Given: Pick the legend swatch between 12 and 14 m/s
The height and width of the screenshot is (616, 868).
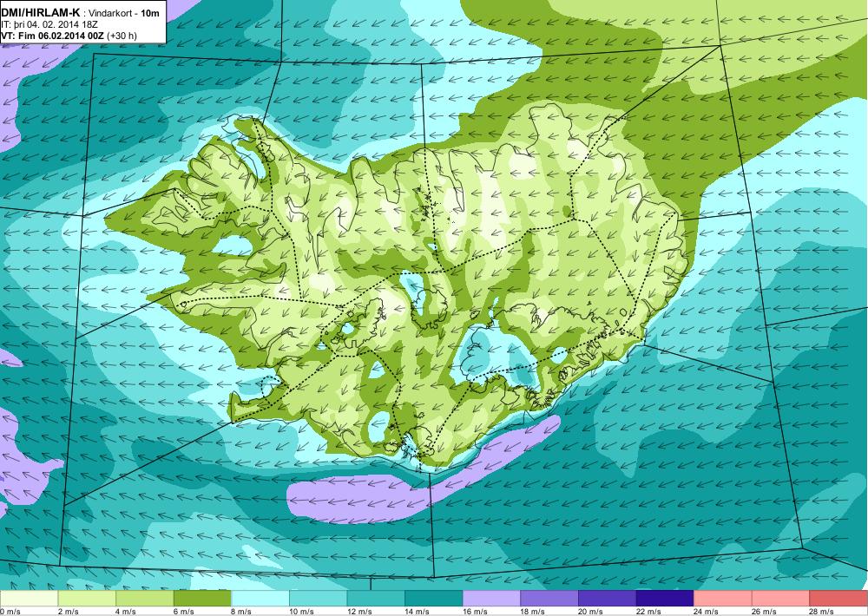Looking at the screenshot, I should coord(376,599).
